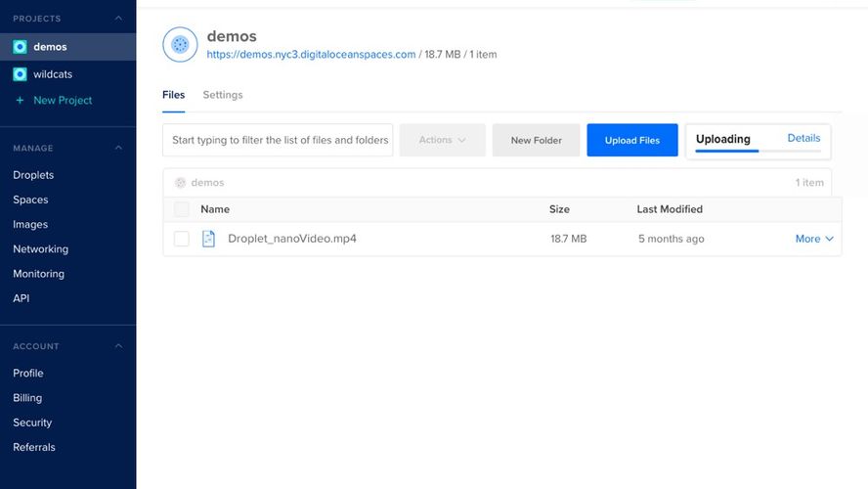Switch to the Settings tab
The height and width of the screenshot is (489, 868).
(223, 95)
